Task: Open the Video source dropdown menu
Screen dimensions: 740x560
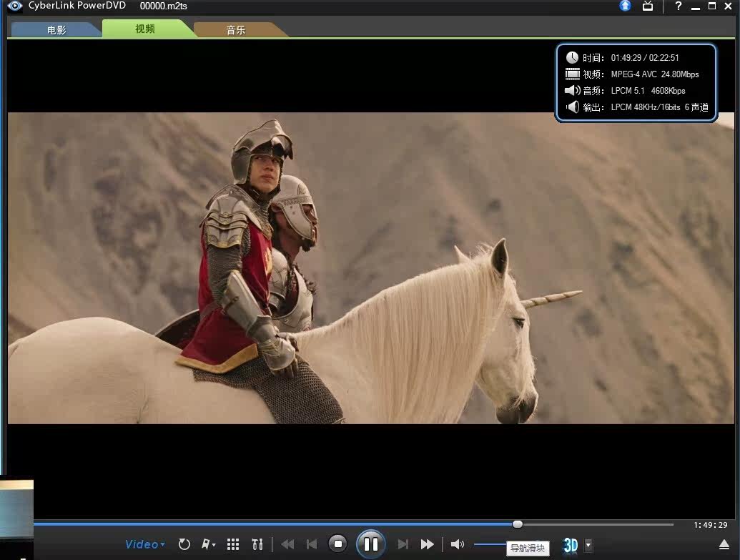Action: coord(145,544)
